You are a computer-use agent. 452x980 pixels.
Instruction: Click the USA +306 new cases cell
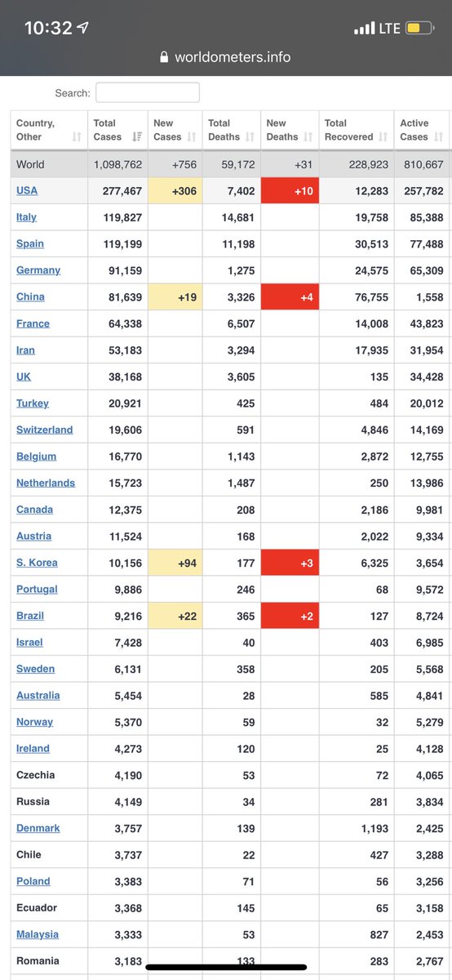(175, 190)
